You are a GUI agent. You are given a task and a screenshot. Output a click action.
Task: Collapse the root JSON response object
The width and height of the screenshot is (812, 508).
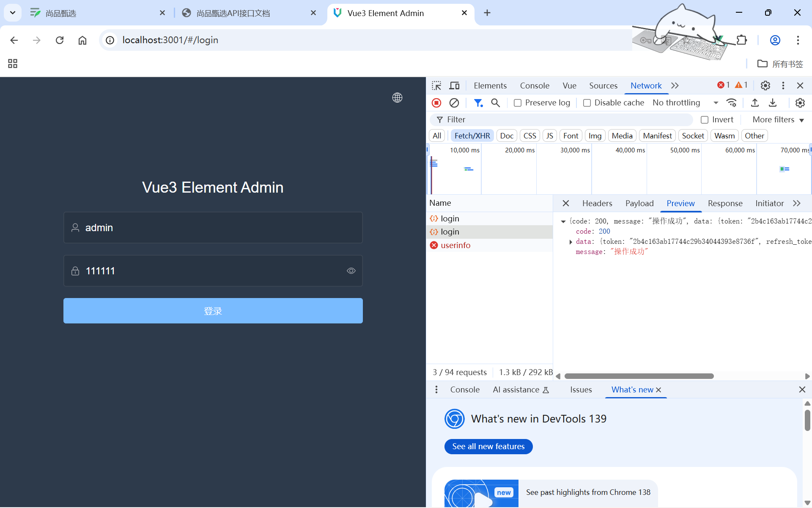point(563,221)
